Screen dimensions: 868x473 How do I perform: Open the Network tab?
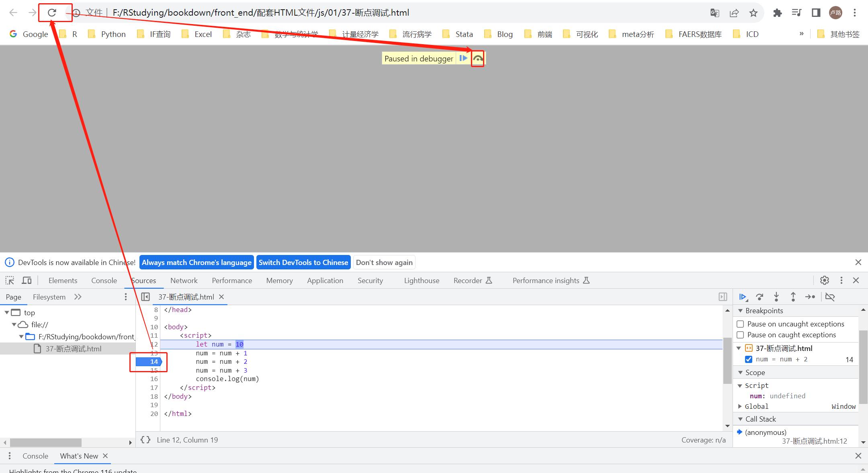click(184, 280)
